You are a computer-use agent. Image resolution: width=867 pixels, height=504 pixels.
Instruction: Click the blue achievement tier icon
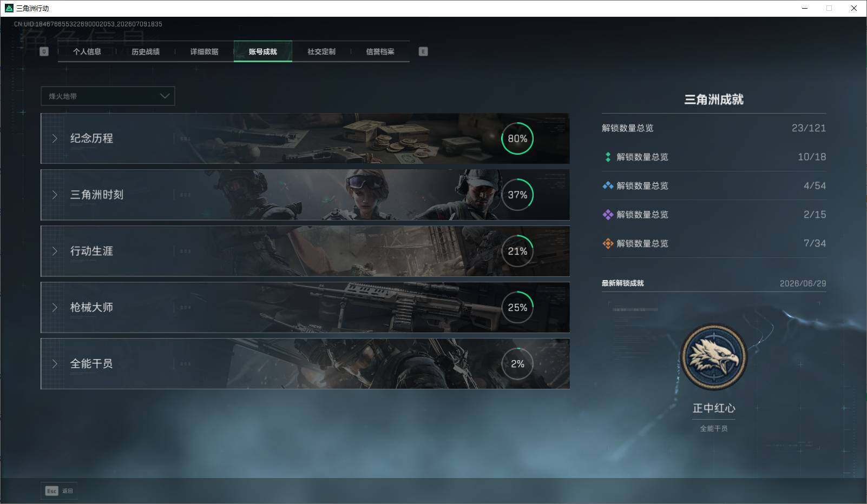(608, 185)
